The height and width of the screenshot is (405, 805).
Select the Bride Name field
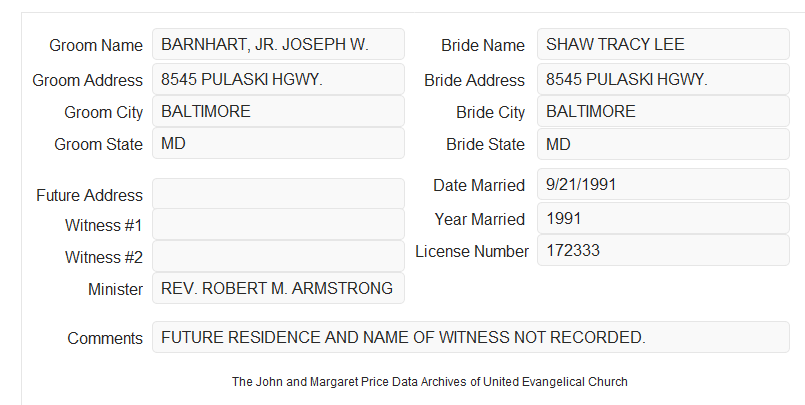(663, 44)
